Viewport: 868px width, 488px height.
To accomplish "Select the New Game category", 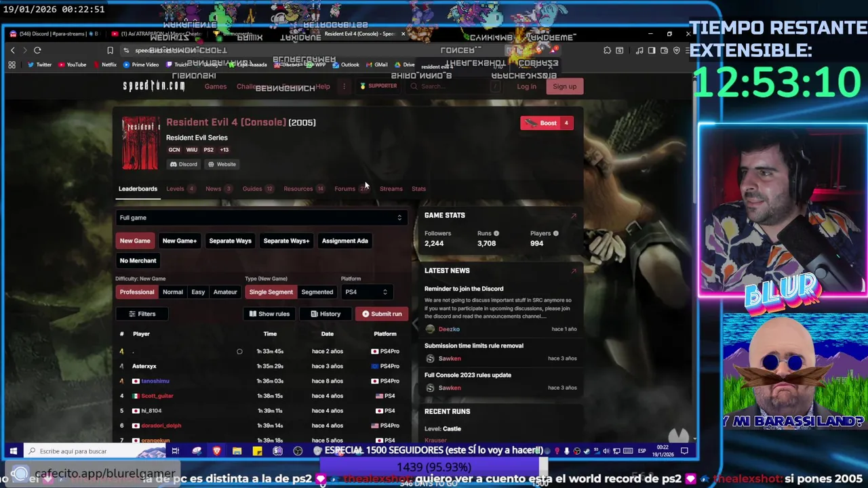I will [x=135, y=241].
